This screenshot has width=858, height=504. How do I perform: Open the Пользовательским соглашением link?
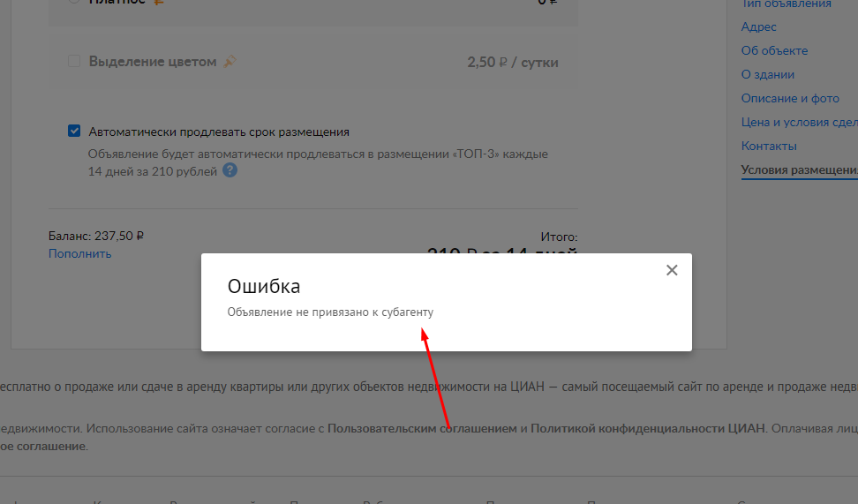click(422, 428)
